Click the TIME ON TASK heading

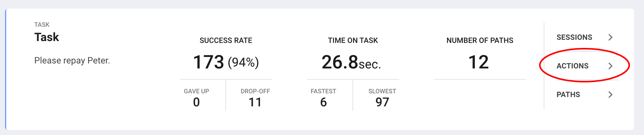353,40
